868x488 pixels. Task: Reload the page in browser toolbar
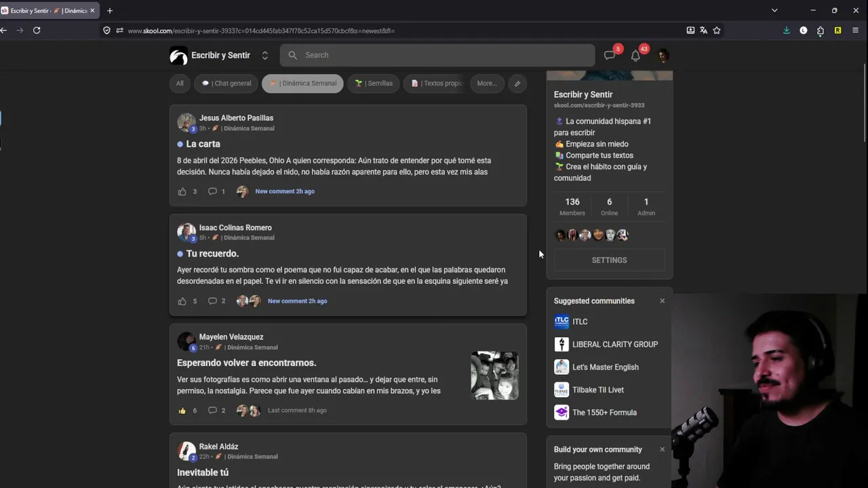[x=37, y=30]
